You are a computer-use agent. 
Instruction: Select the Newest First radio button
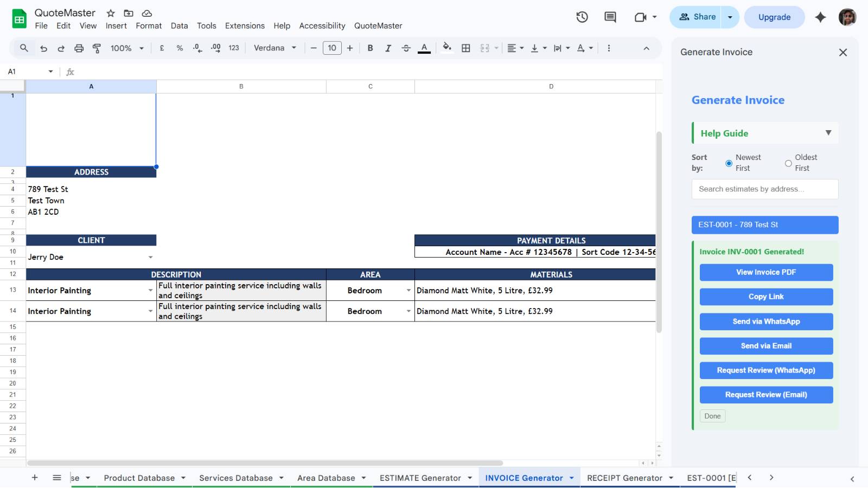(728, 163)
